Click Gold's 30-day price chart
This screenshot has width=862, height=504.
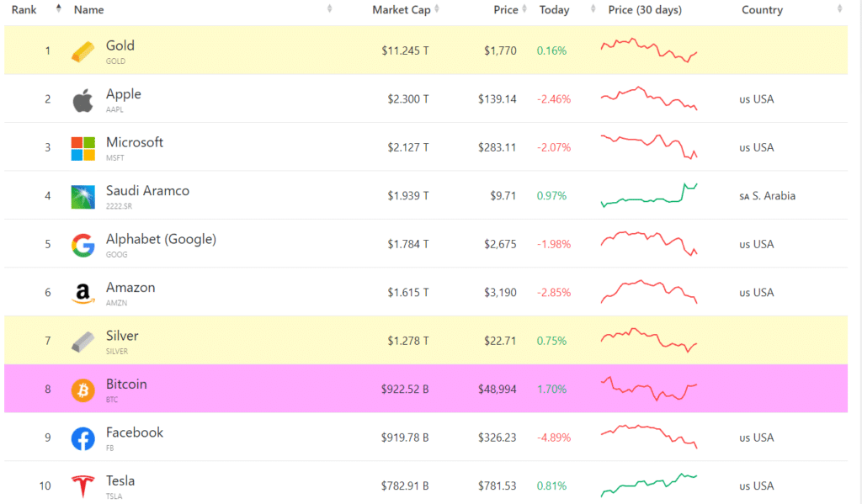point(649,50)
